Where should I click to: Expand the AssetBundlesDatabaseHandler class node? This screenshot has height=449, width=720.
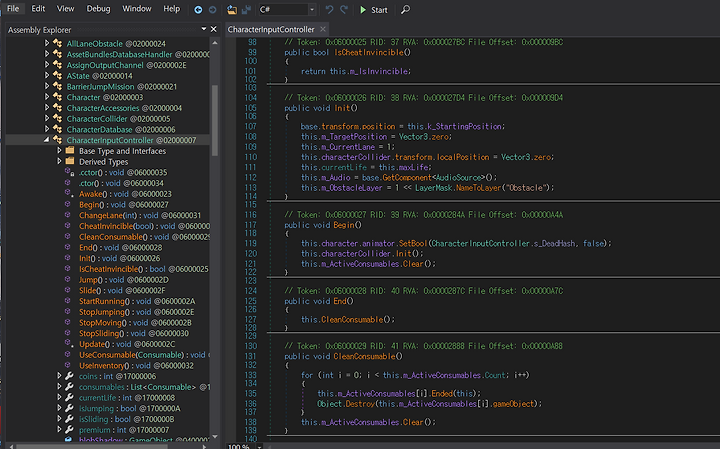47,54
